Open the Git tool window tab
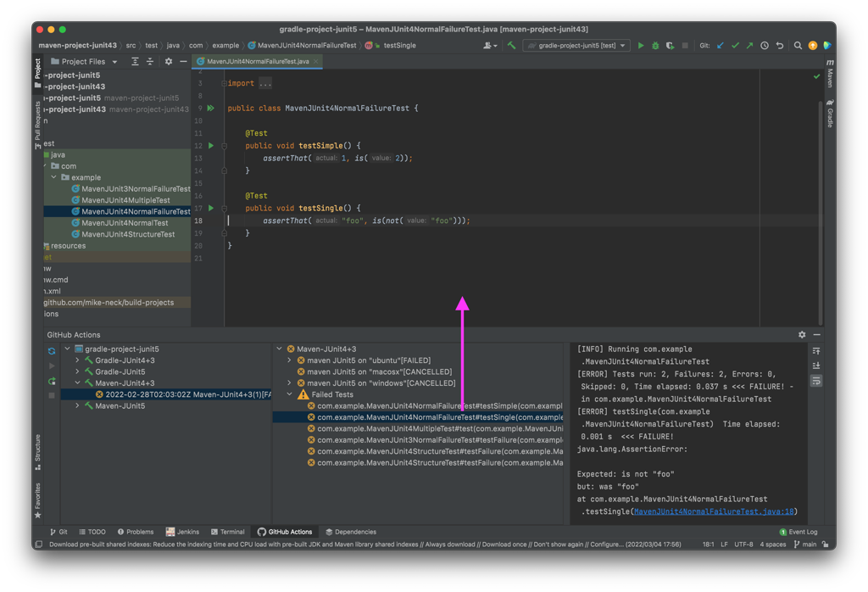Viewport: 868px width, 592px height. click(58, 532)
